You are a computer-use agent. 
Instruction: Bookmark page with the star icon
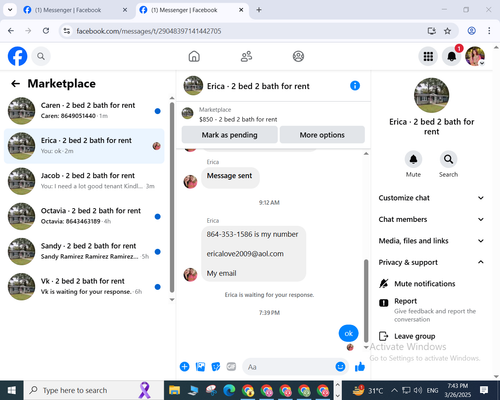click(447, 31)
